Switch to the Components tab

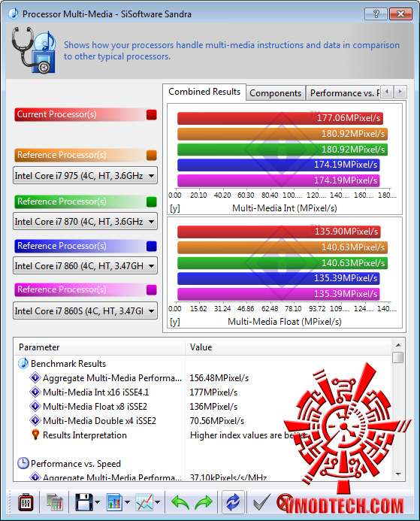[x=275, y=93]
